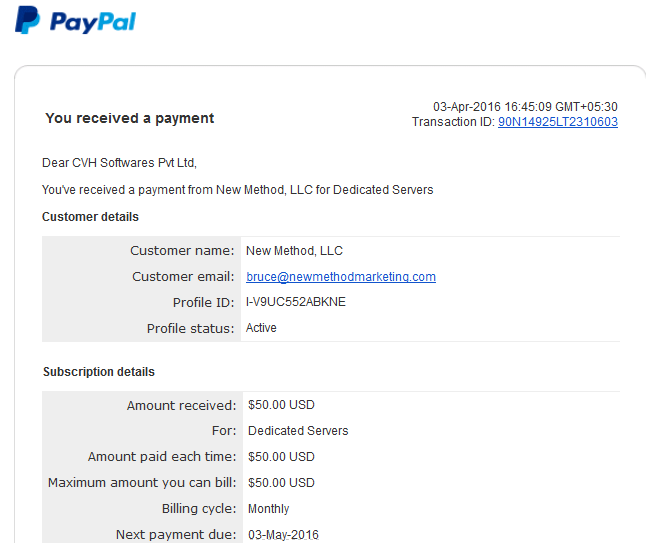Click the PayPal logo icon
Screen dimensions: 646x543
tap(28, 20)
